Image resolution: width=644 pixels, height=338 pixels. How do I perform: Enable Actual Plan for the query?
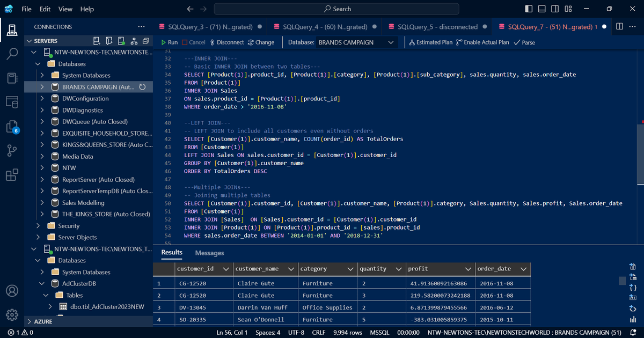tap(482, 42)
